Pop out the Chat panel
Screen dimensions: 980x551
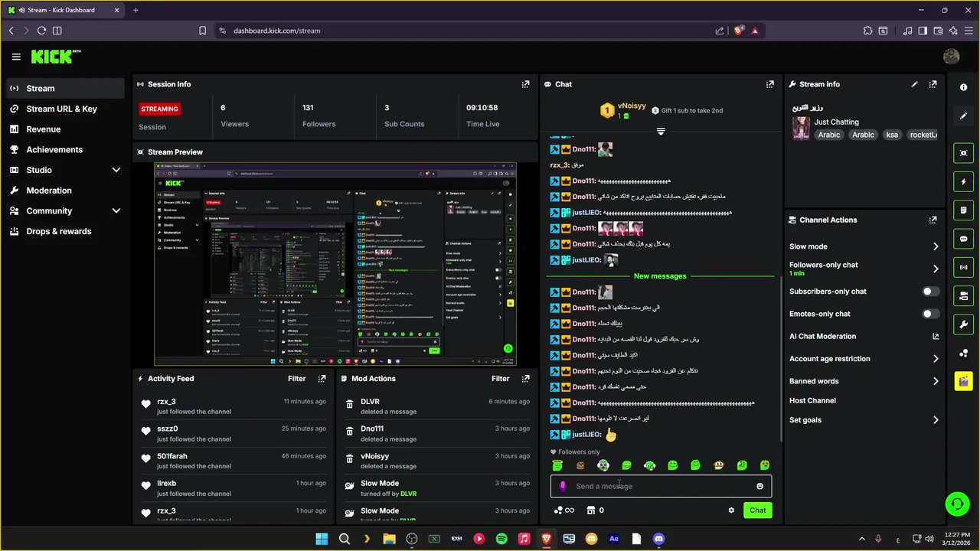769,84
